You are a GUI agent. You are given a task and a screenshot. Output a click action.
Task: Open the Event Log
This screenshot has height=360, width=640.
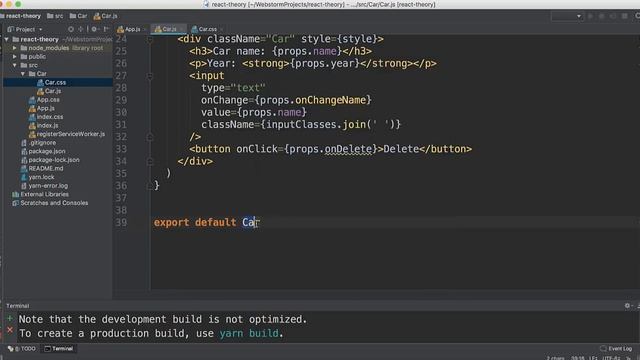pos(616,349)
